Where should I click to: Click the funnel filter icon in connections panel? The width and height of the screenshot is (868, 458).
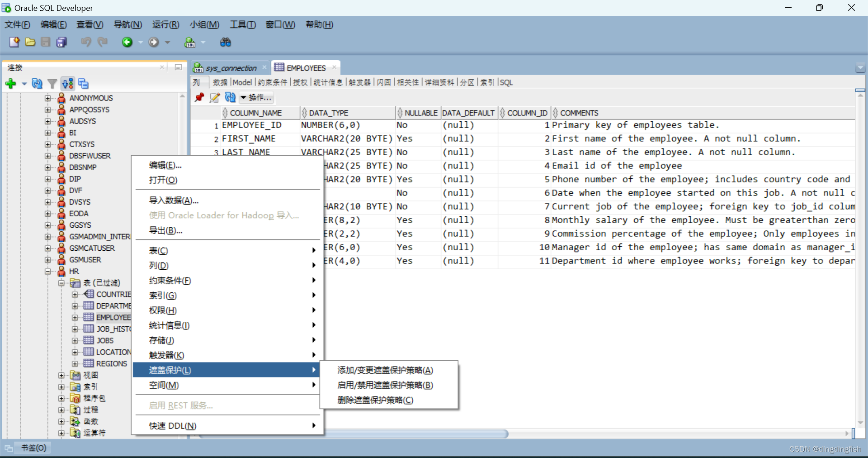[x=52, y=84]
